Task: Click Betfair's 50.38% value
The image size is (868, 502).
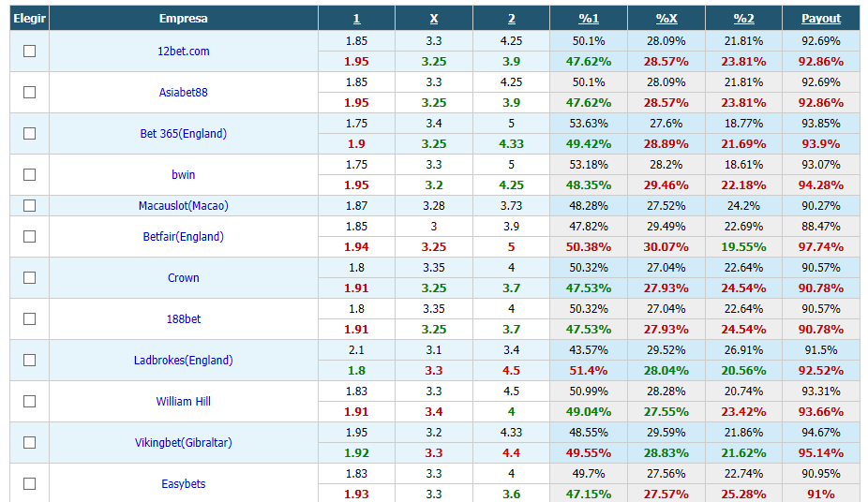Action: [x=589, y=246]
